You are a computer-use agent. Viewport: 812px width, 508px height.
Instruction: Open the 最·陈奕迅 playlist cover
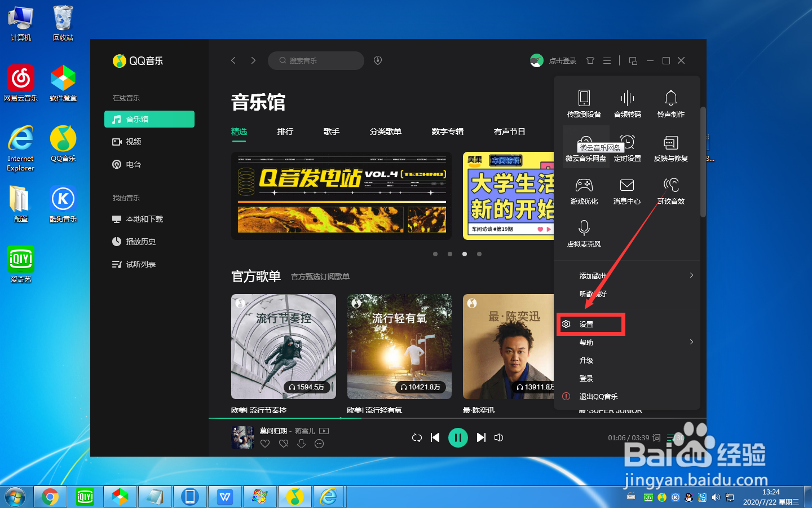click(x=509, y=347)
